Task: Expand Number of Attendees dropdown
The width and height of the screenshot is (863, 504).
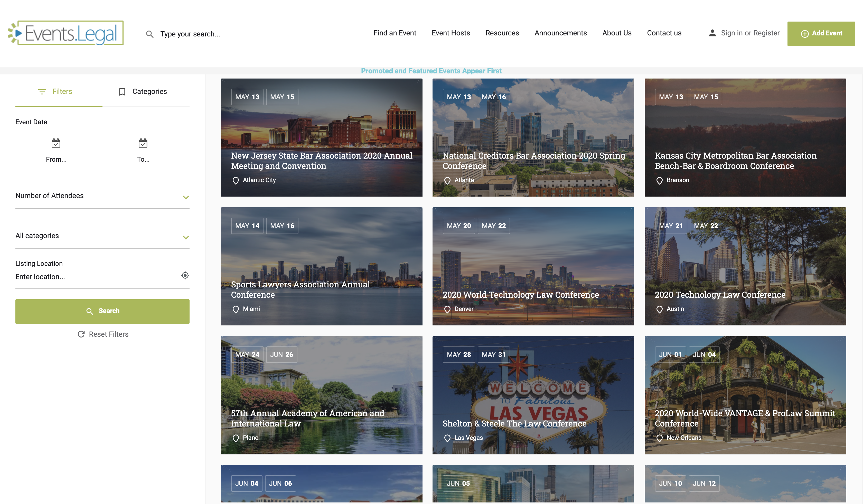Action: (x=102, y=196)
